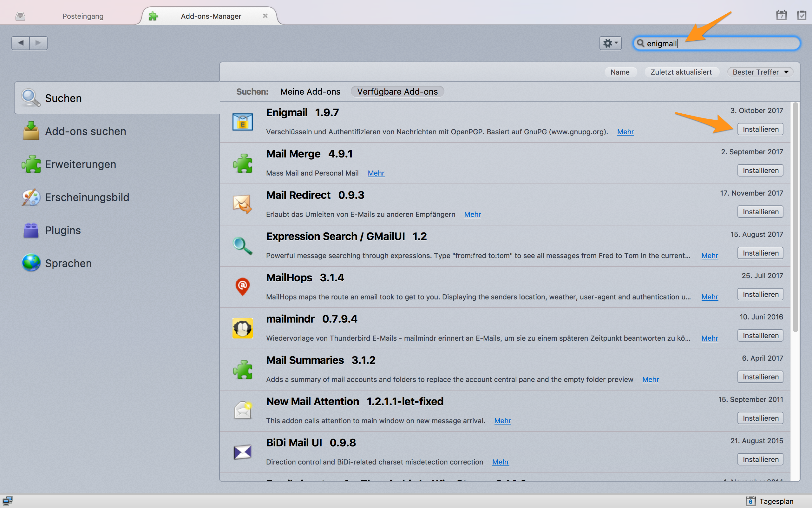Select the Add-ons-Manager tab
Viewport: 812px width, 508px height.
pyautogui.click(x=211, y=16)
